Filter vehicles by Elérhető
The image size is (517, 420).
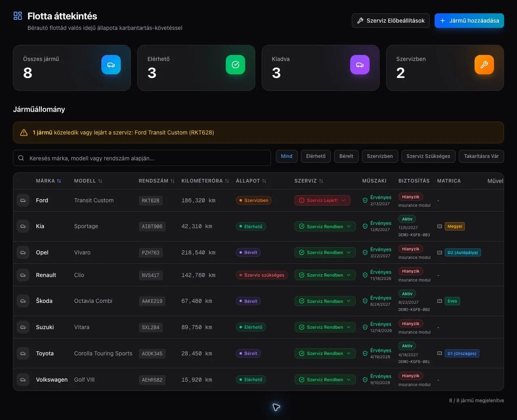coord(316,156)
